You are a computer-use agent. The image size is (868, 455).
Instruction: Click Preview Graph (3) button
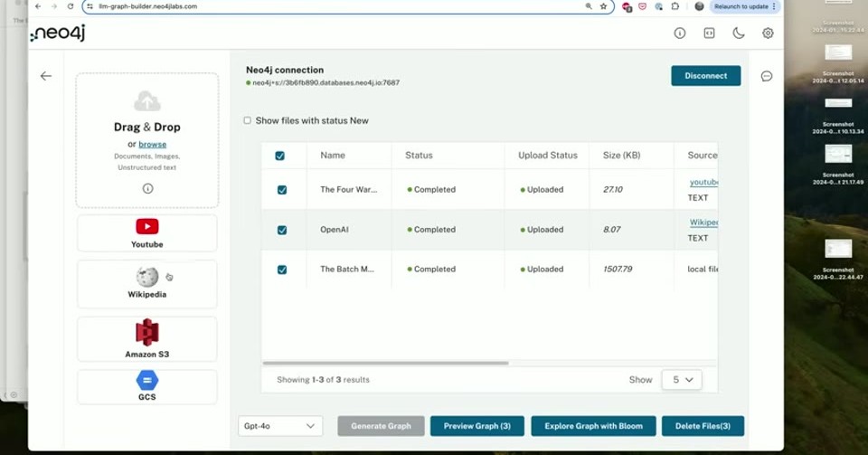click(x=477, y=426)
